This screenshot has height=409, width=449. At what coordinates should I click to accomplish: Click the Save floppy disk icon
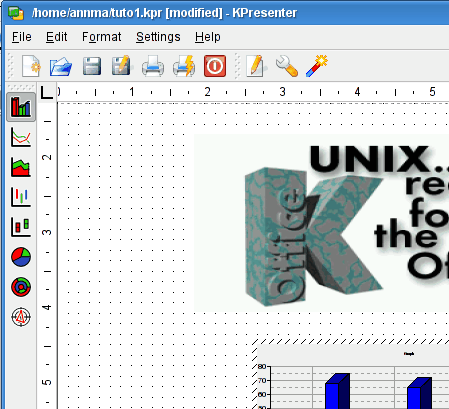click(x=92, y=66)
